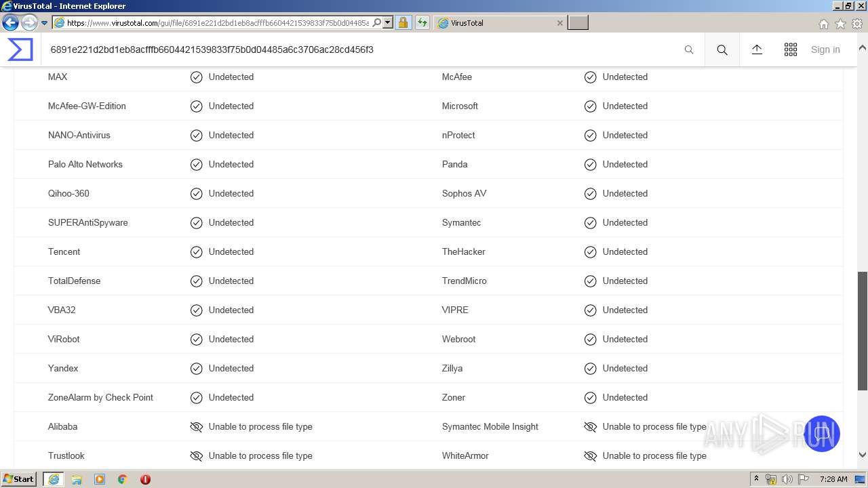The image size is (868, 488).
Task: Click the 'TrendMicro' engine name
Action: tap(464, 281)
